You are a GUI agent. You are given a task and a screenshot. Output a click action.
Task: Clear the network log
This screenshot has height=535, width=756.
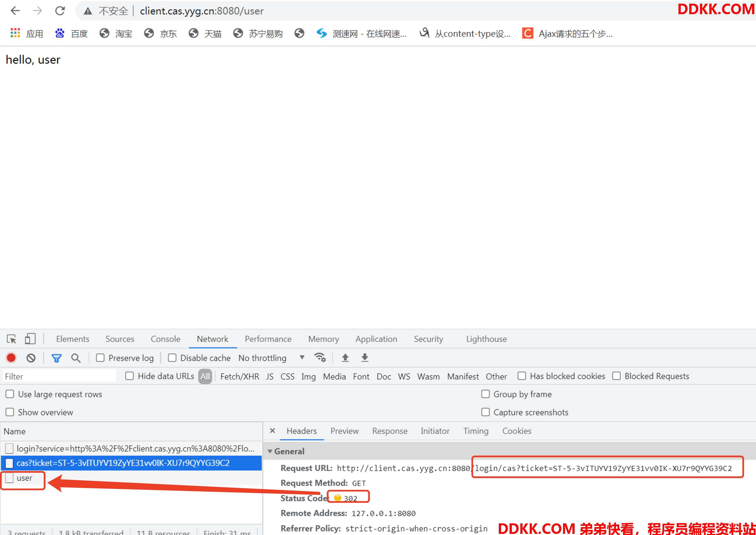click(x=31, y=358)
